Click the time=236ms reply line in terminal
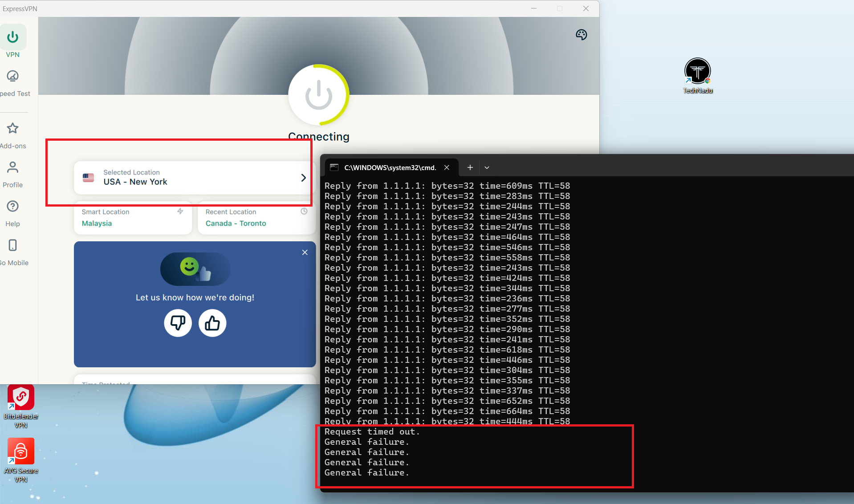Image resolution: width=854 pixels, height=504 pixels. click(447, 298)
